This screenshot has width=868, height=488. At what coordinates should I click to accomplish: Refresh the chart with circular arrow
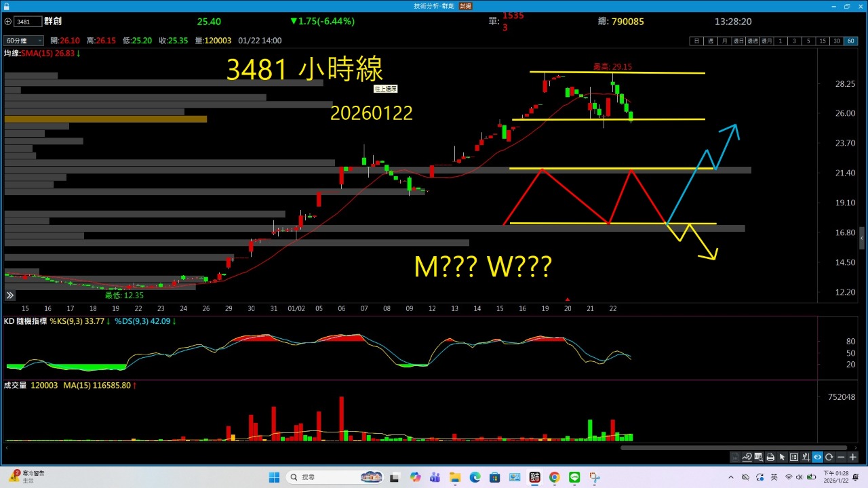point(829,457)
